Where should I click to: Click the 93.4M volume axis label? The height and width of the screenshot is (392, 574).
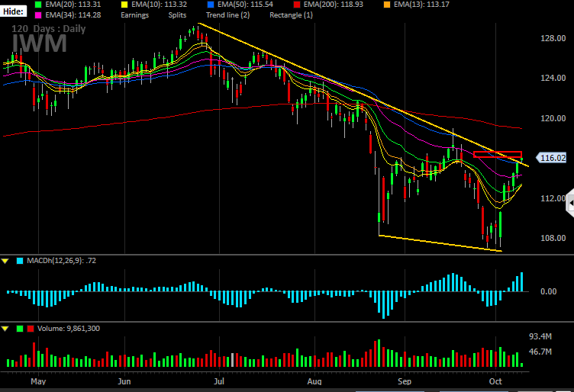click(x=540, y=336)
